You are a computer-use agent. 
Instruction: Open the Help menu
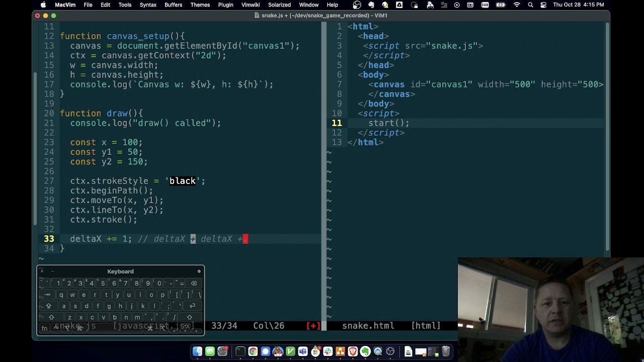point(333,5)
